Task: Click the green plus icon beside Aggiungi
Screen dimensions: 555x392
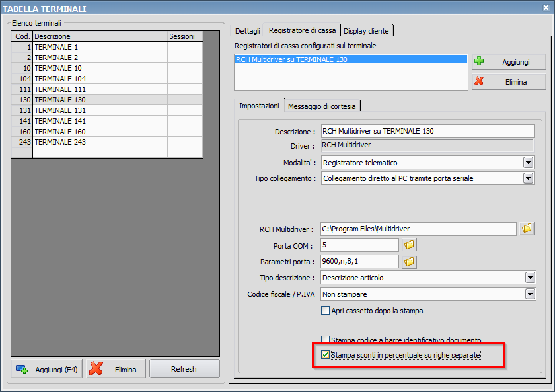Action: click(x=479, y=61)
